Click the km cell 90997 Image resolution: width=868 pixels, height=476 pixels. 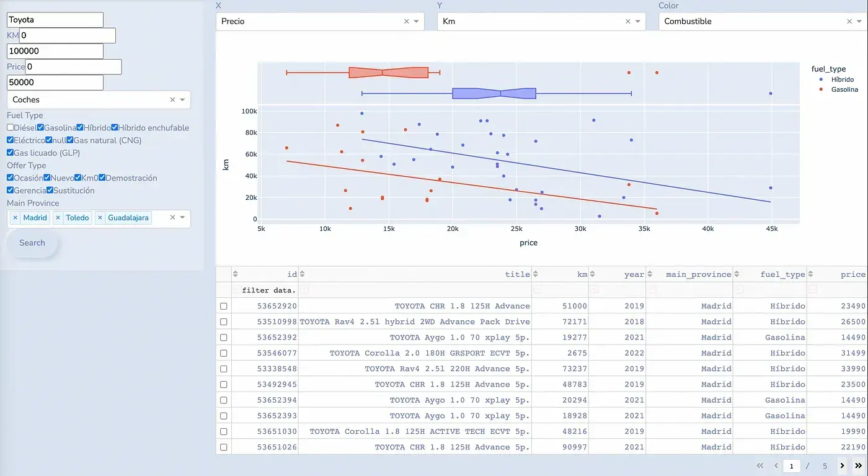560,447
